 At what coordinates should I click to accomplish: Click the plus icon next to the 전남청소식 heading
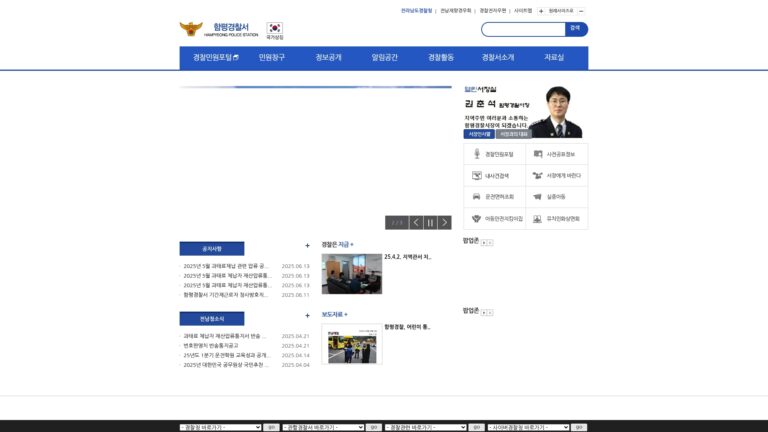tap(307, 316)
